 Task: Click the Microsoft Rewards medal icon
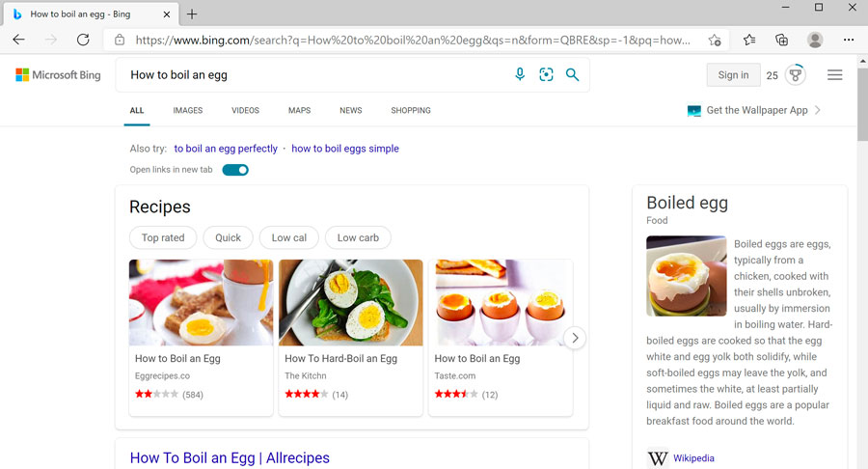coord(797,75)
